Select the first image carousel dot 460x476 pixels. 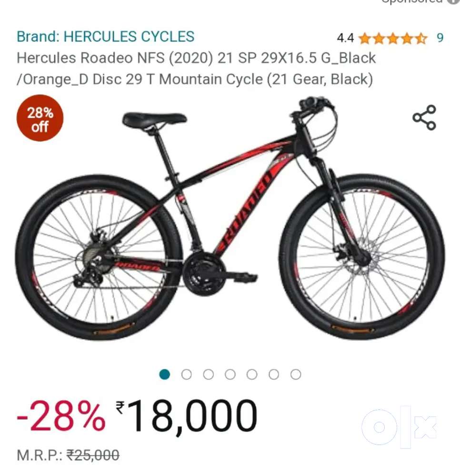coord(164,375)
